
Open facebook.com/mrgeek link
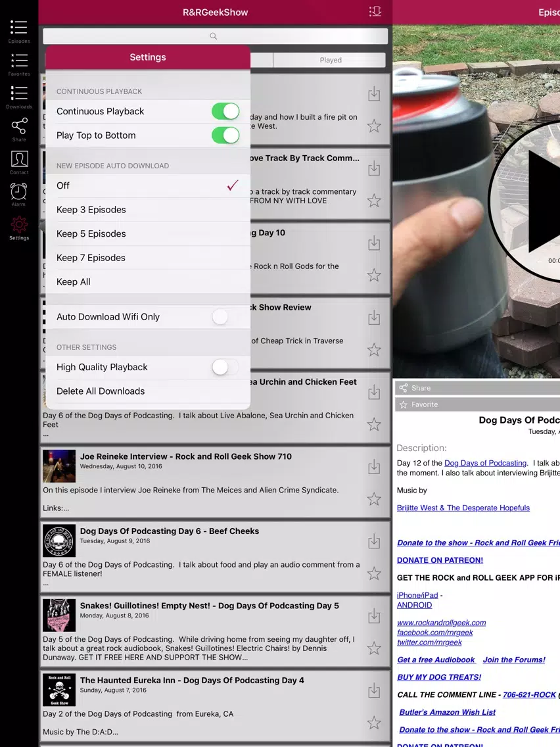(x=434, y=633)
